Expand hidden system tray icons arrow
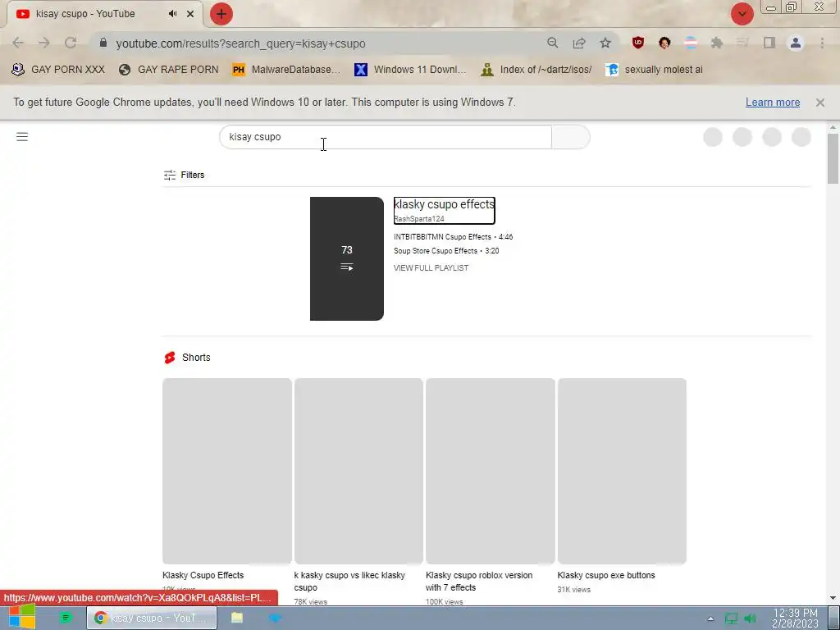The image size is (840, 630). [x=710, y=619]
